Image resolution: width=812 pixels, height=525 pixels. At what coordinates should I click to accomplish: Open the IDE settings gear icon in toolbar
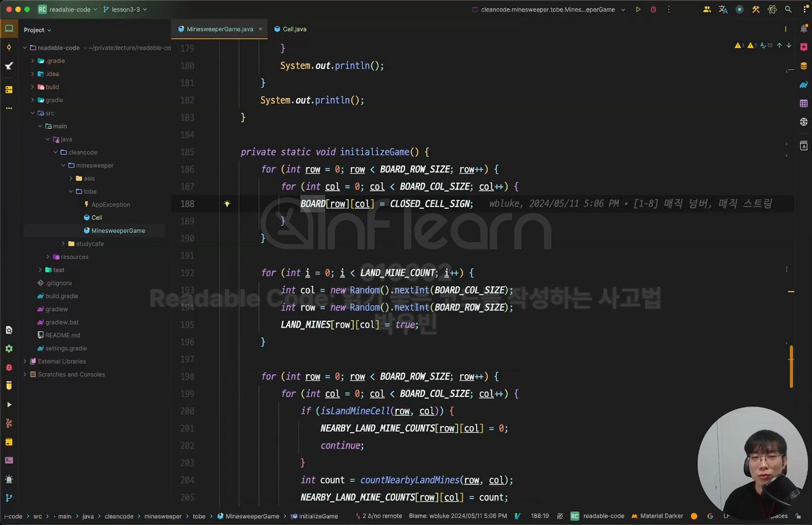(772, 9)
